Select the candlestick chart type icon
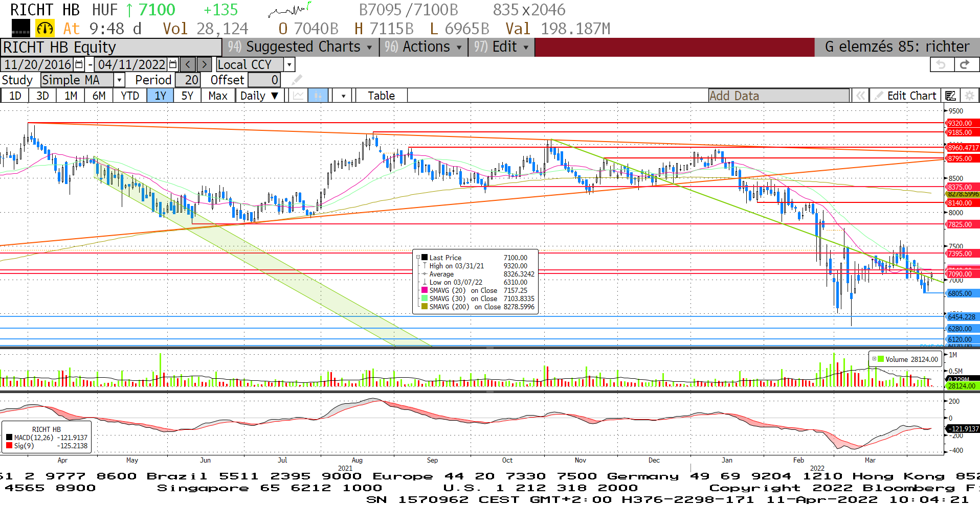 click(318, 96)
